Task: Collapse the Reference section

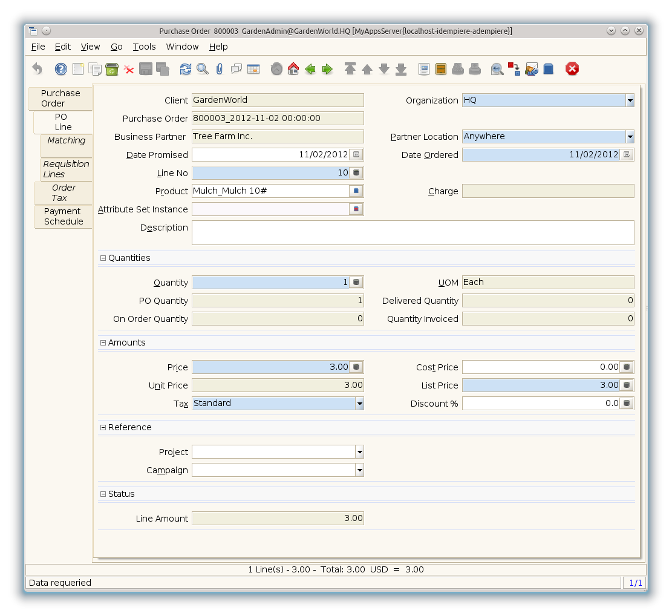Action: pyautogui.click(x=103, y=427)
